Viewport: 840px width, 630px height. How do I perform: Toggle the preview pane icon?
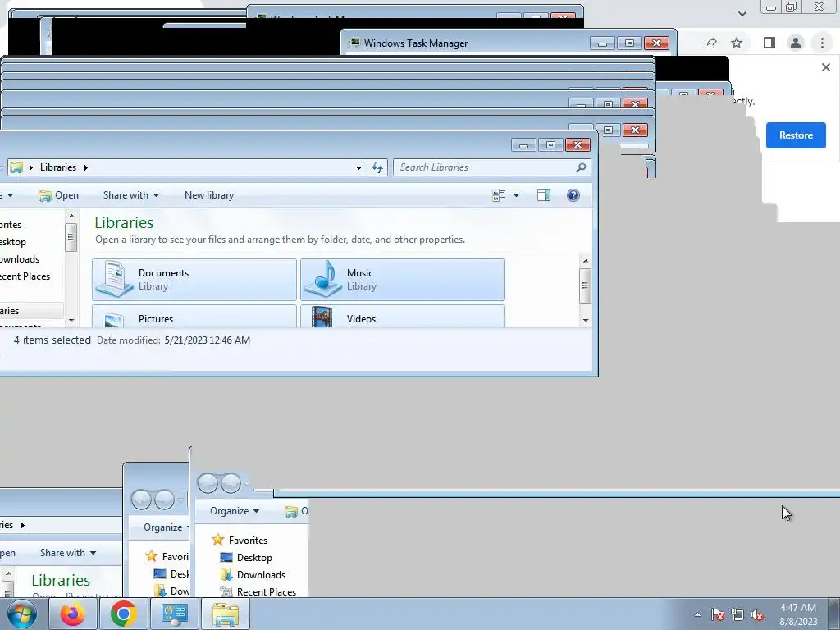(x=544, y=195)
